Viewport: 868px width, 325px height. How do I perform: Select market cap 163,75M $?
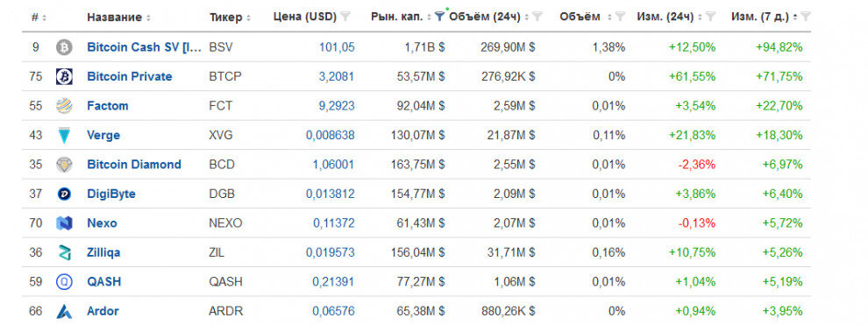[x=417, y=165]
